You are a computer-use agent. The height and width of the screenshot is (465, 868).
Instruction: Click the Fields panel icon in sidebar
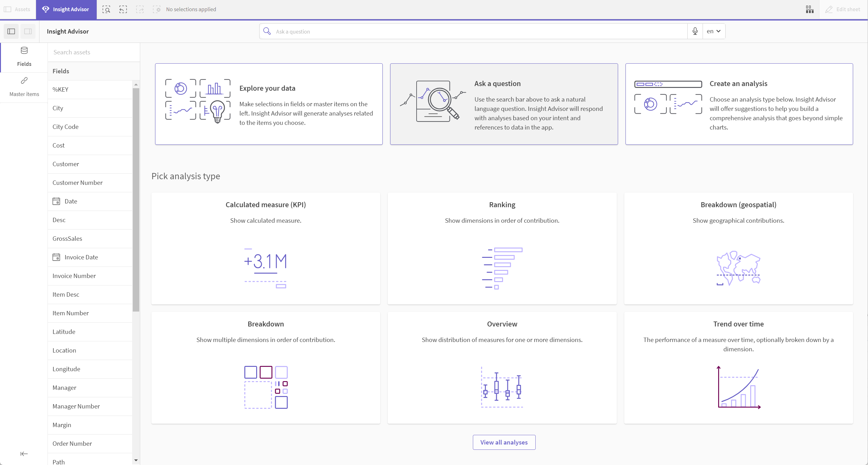[24, 56]
